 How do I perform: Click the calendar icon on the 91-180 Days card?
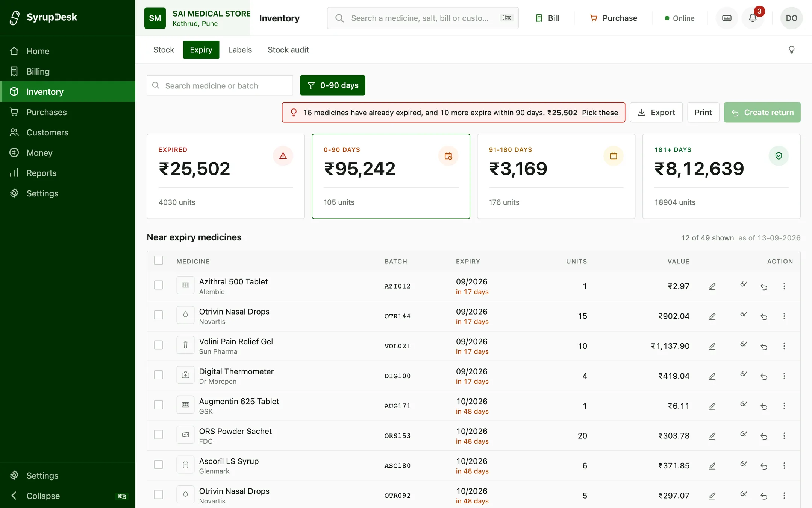pos(614,156)
